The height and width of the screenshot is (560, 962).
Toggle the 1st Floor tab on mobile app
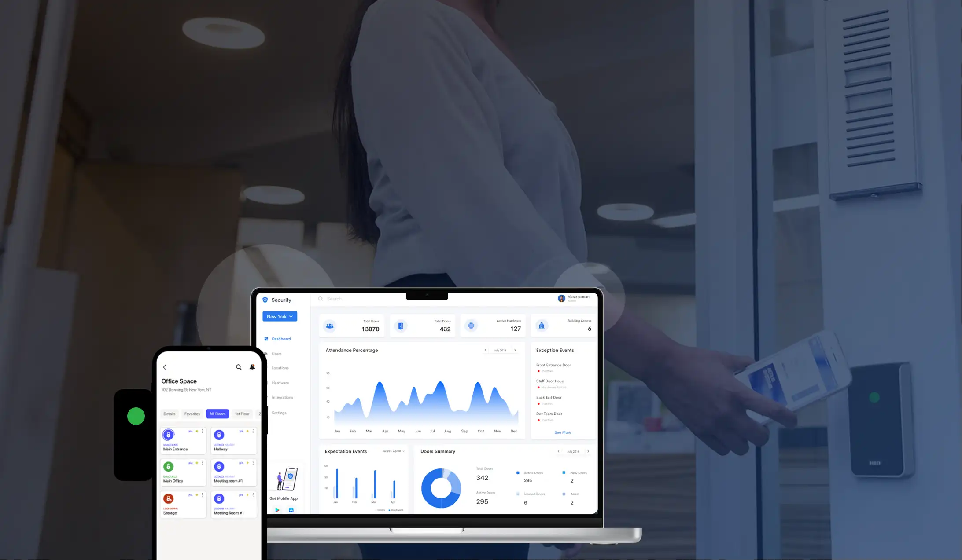[x=242, y=414]
